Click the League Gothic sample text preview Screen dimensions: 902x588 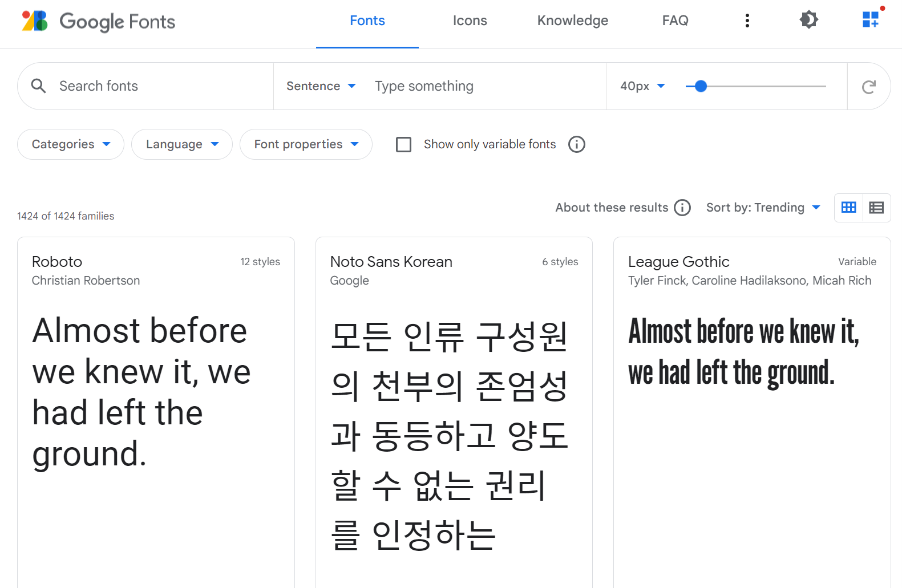744,352
